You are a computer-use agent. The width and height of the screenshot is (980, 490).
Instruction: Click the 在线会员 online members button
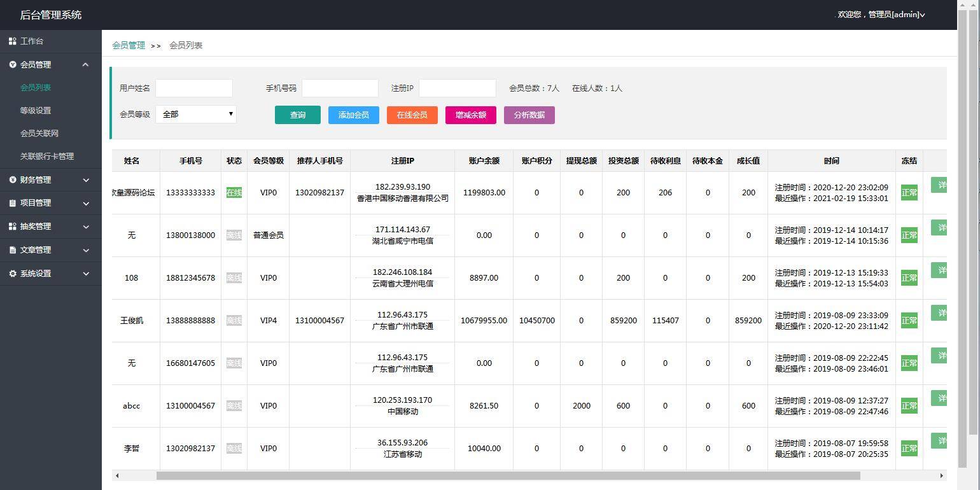tap(412, 115)
